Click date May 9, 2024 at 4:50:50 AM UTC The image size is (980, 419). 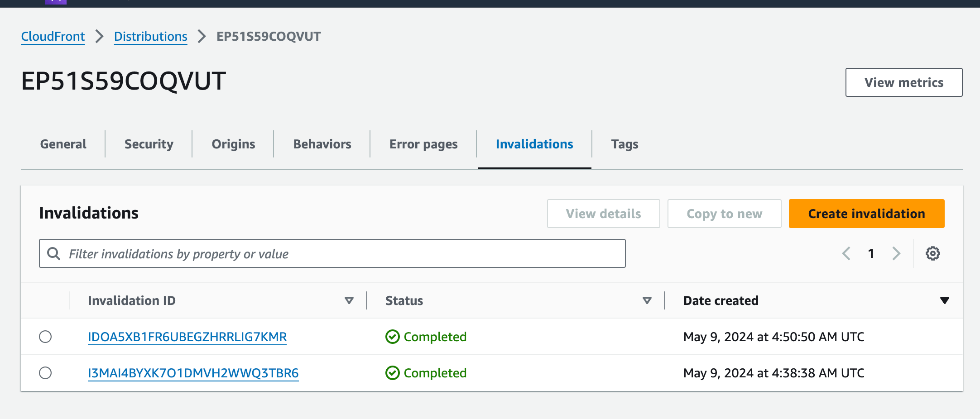(773, 337)
